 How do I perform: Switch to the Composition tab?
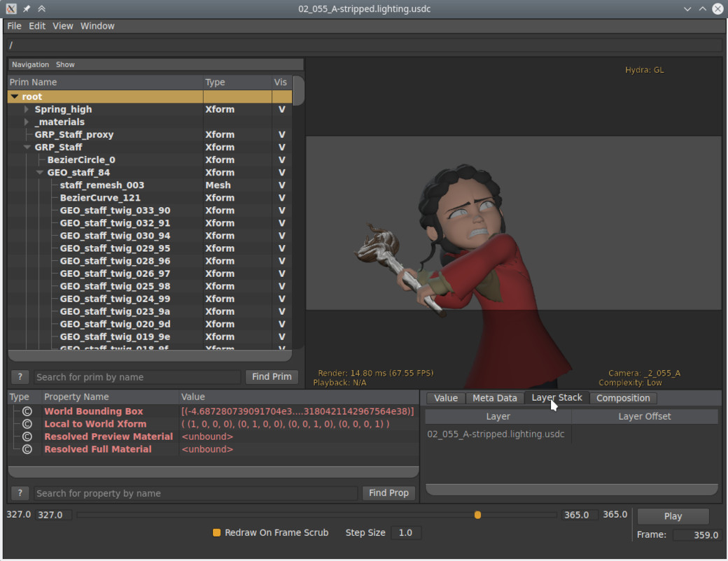pos(623,398)
